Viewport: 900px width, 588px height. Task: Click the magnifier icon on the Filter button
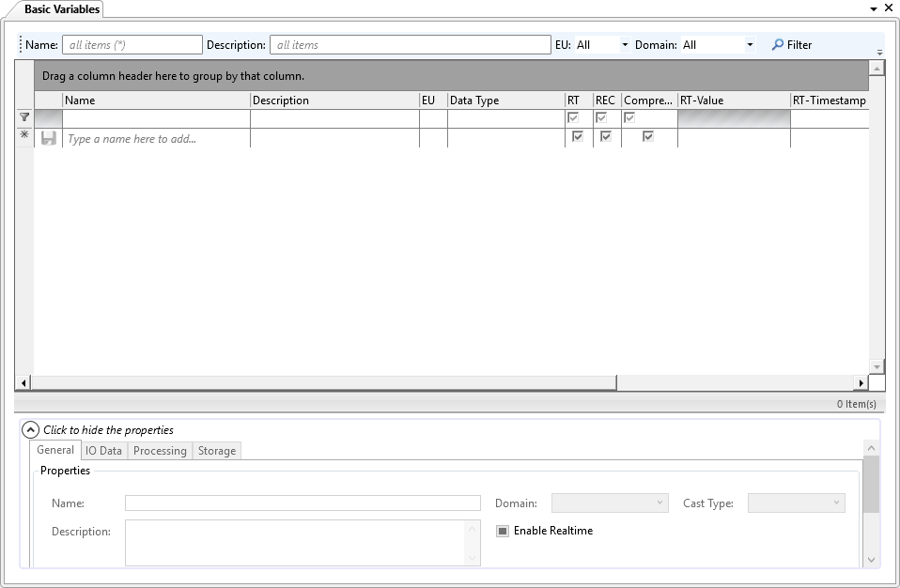coord(777,44)
